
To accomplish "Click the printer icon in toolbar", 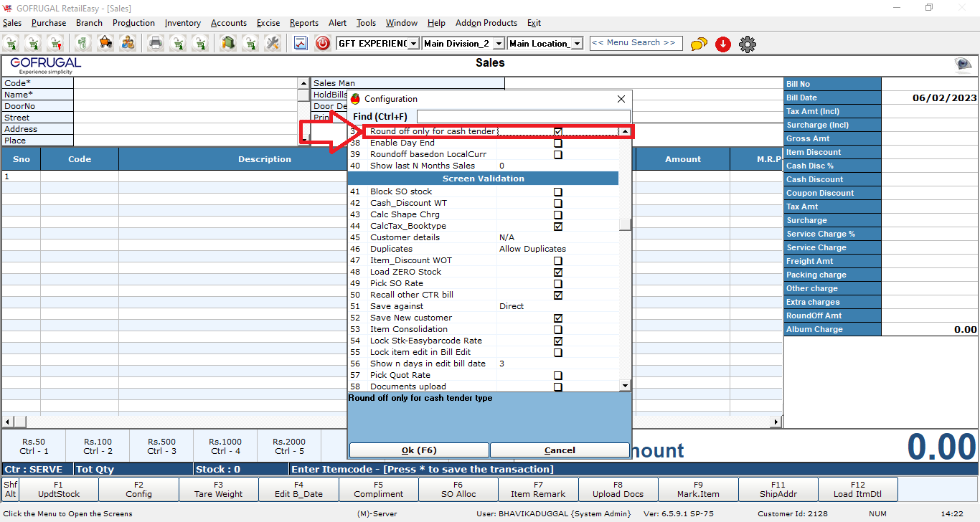I will tap(155, 43).
